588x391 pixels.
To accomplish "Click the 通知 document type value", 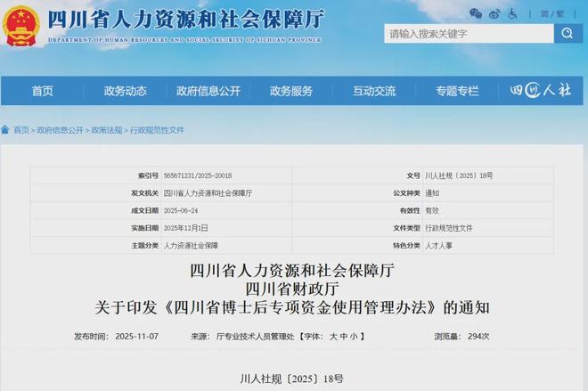I will pos(432,193).
